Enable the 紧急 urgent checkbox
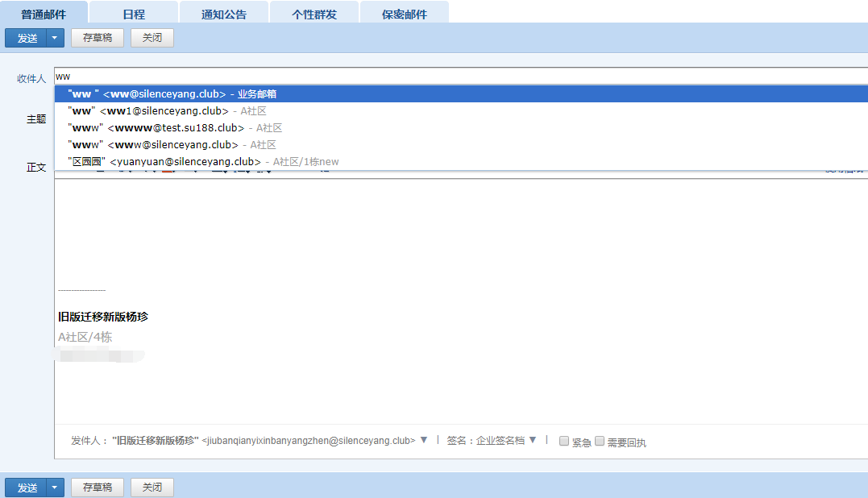 pyautogui.click(x=564, y=442)
